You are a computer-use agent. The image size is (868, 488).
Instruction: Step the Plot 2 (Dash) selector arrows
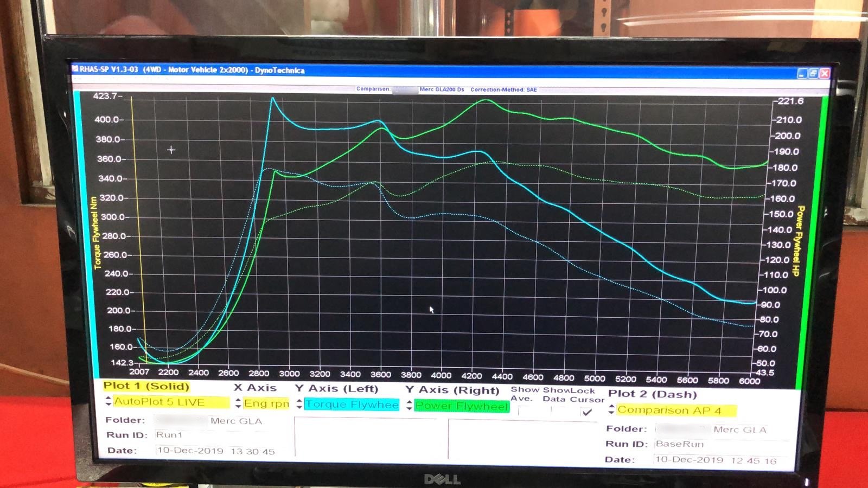(611, 409)
